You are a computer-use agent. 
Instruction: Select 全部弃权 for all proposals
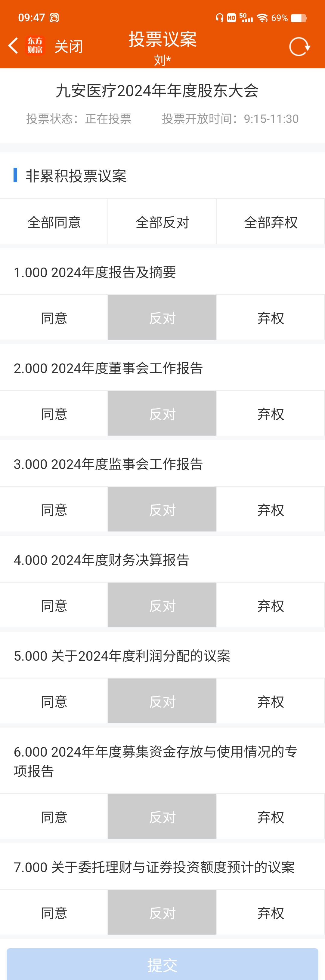coord(271,222)
